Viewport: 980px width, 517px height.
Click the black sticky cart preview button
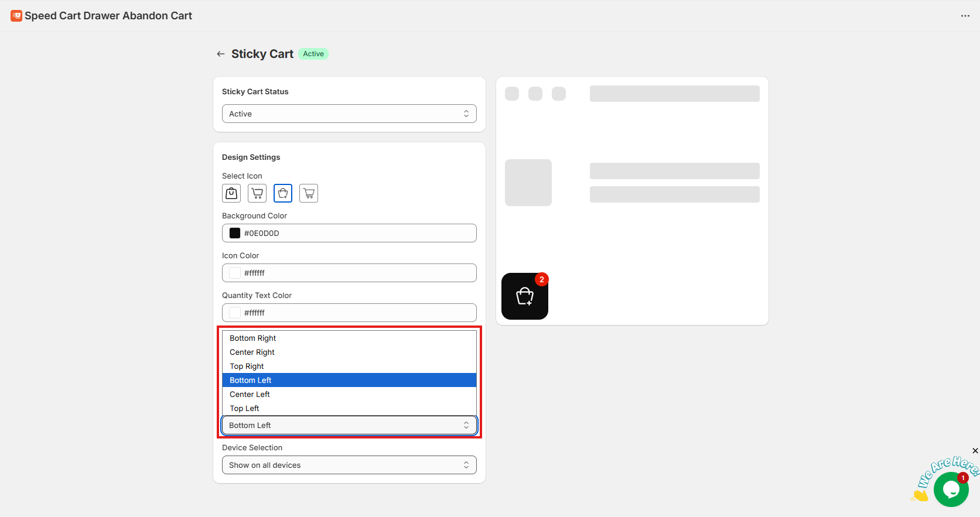[525, 296]
